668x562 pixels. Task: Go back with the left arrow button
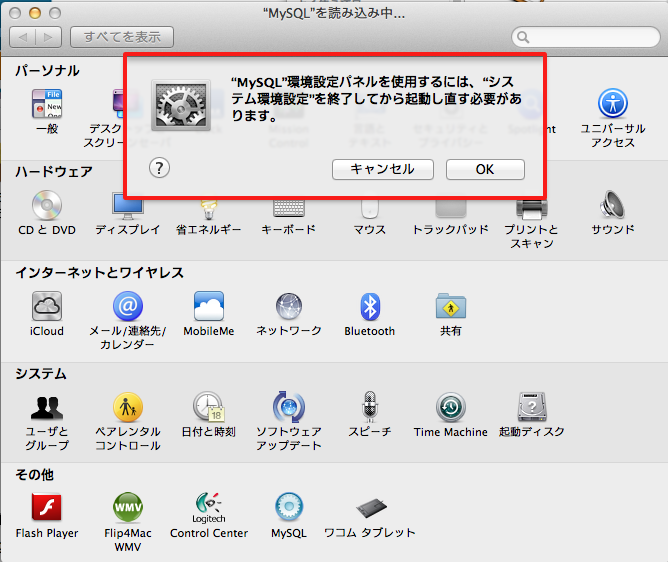(23, 37)
